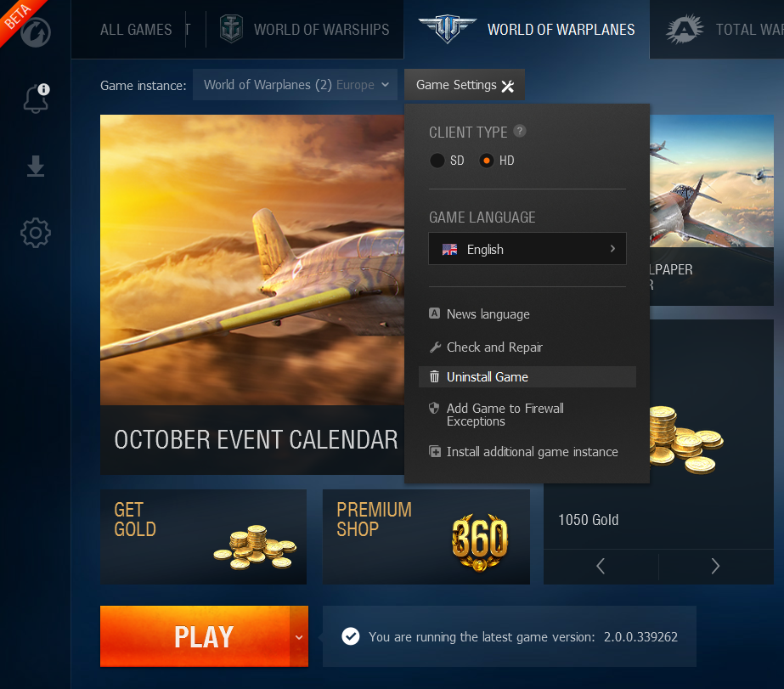Open the Premium Shop tile
This screenshot has height=689, width=784.
point(426,536)
